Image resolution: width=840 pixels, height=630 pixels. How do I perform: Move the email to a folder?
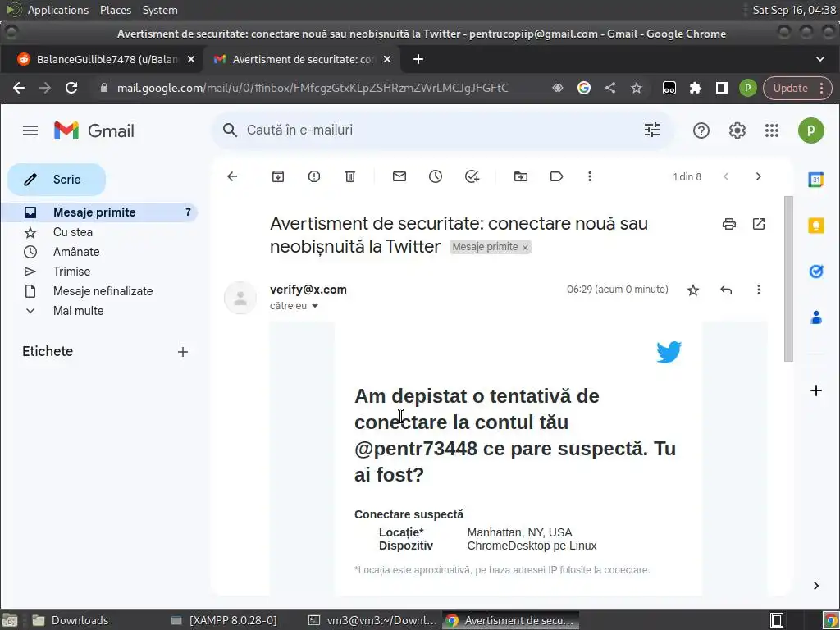521,176
